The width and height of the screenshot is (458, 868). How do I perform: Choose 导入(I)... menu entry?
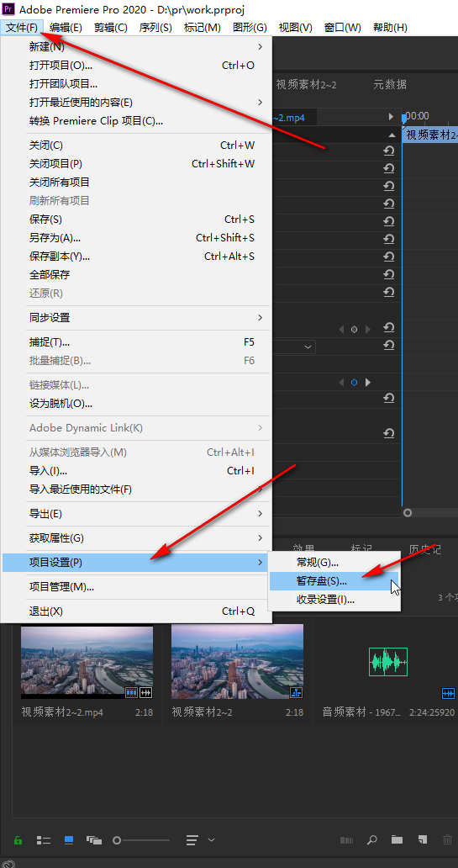click(x=137, y=471)
